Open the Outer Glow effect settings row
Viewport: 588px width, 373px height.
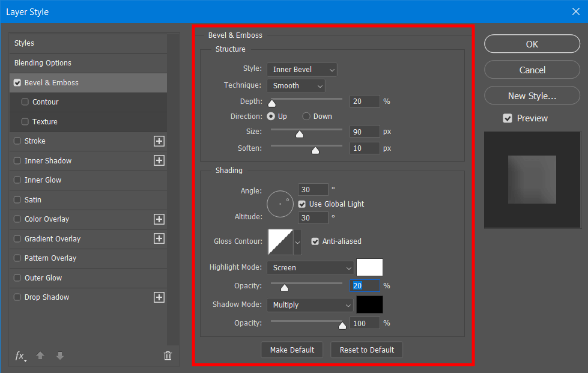(x=88, y=277)
